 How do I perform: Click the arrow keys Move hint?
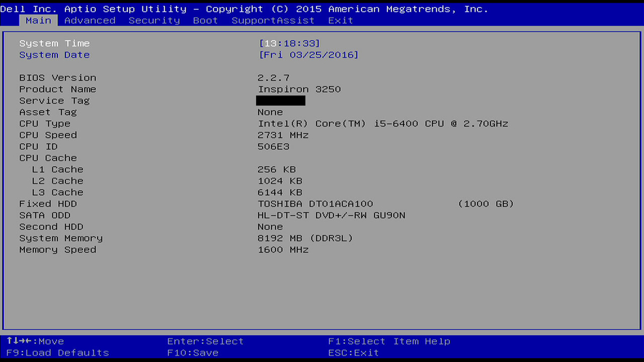tap(35, 341)
